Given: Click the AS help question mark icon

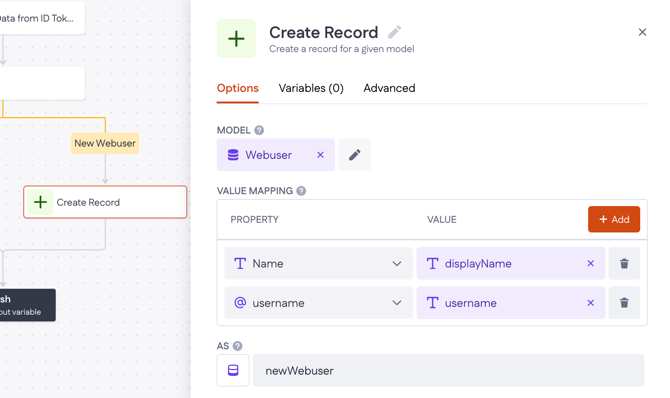Looking at the screenshot, I should [x=238, y=346].
